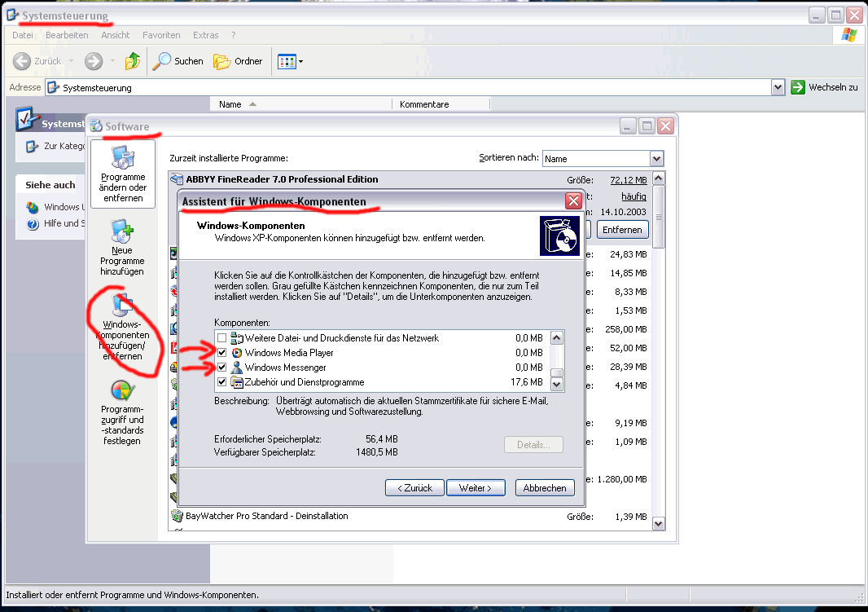
Task: Select the Windows Messenger component row
Action: pyautogui.click(x=381, y=368)
